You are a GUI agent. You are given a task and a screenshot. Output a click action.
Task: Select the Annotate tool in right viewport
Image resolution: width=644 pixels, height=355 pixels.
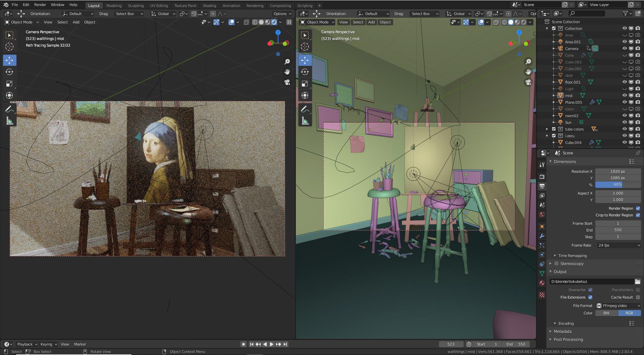pos(305,109)
